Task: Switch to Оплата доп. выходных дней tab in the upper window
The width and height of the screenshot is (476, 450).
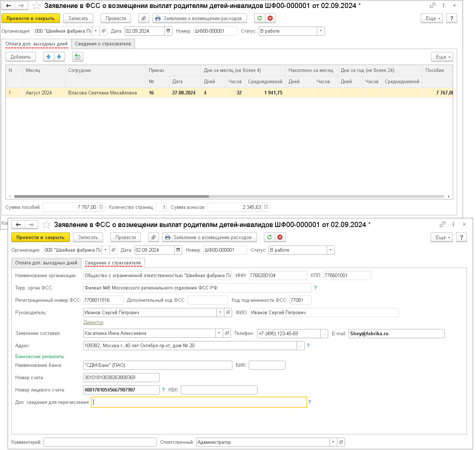Action: coord(36,44)
